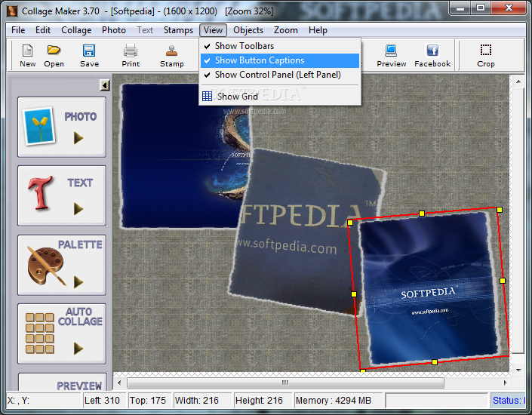Screen dimensions: 532x415
Task: Toggle Show Toolbars check item
Action: 280,46
